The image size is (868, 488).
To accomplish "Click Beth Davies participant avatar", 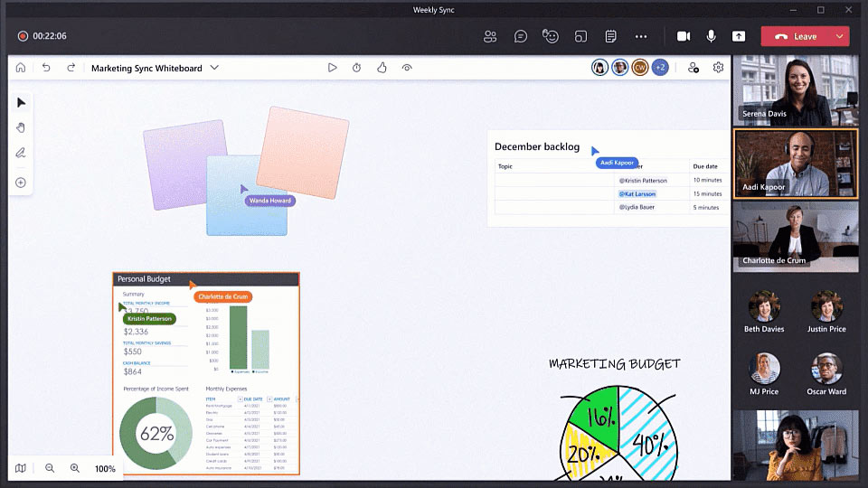I will coord(764,306).
